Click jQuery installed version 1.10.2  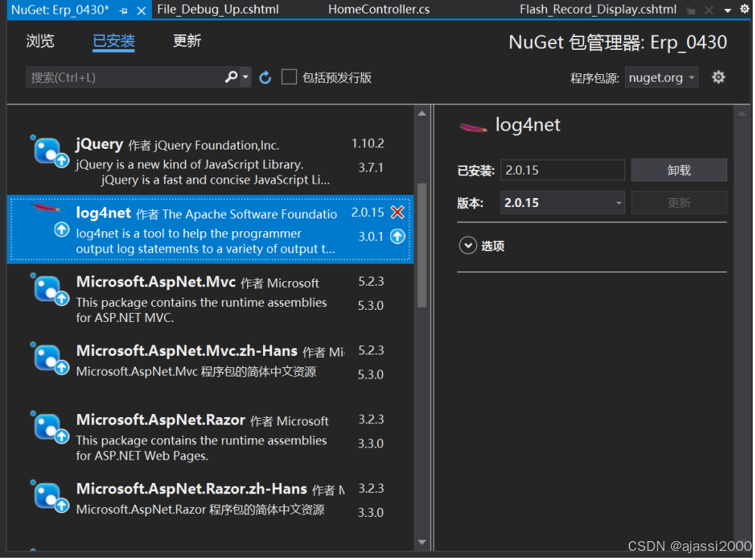[x=368, y=144]
